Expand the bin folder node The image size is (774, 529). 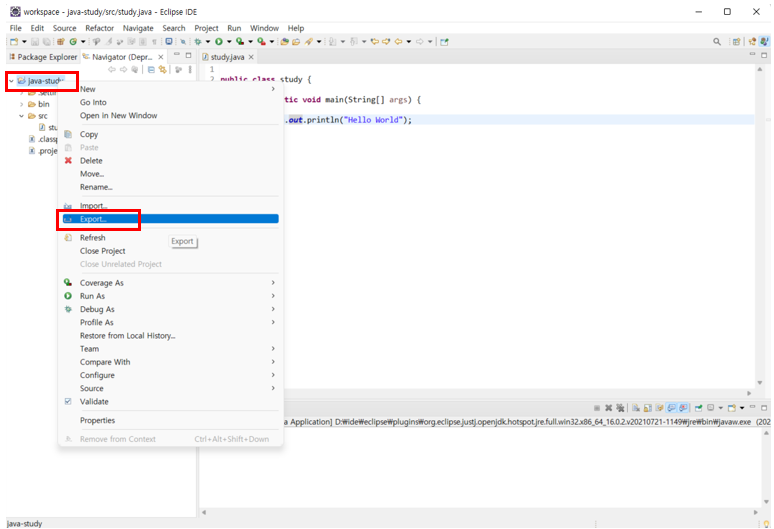[21, 104]
